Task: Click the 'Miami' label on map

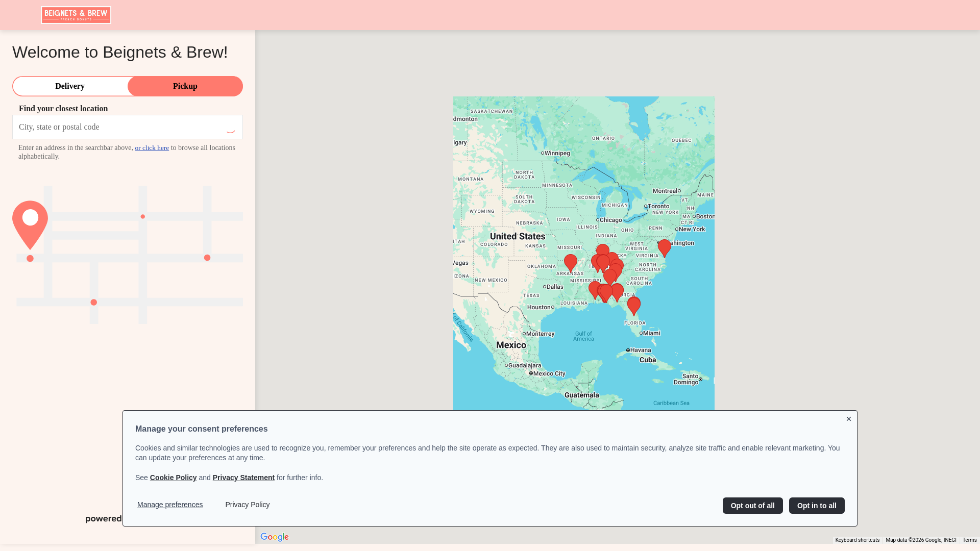Action: pyautogui.click(x=651, y=333)
